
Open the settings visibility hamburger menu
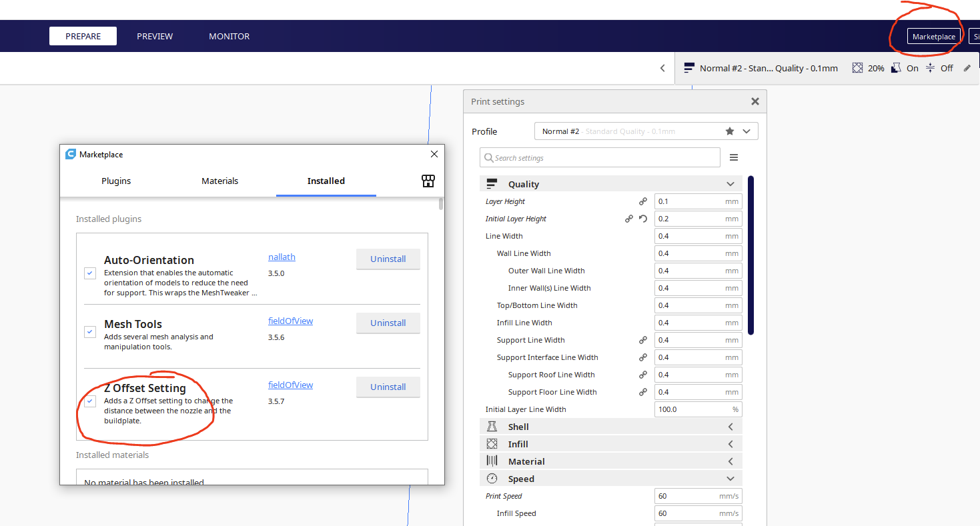tap(734, 158)
